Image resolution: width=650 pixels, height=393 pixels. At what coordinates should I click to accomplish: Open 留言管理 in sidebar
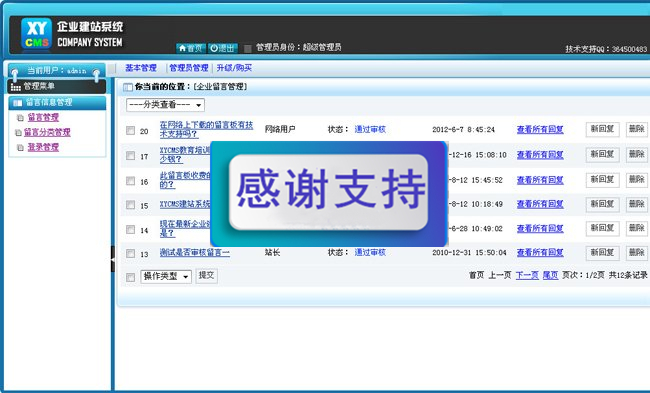43,117
